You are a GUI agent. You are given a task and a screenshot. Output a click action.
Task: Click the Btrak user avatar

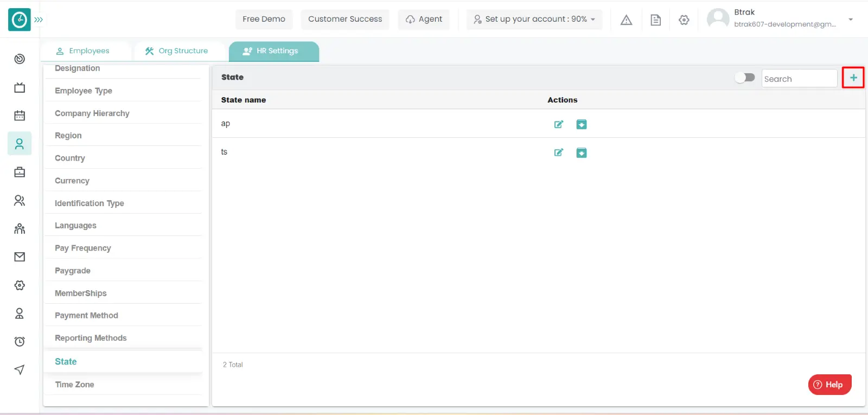tap(718, 19)
